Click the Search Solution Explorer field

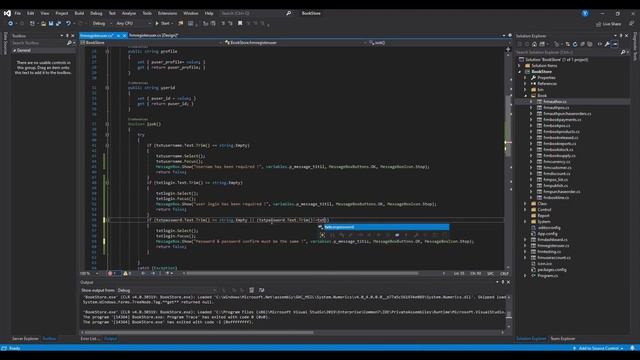(567, 52)
